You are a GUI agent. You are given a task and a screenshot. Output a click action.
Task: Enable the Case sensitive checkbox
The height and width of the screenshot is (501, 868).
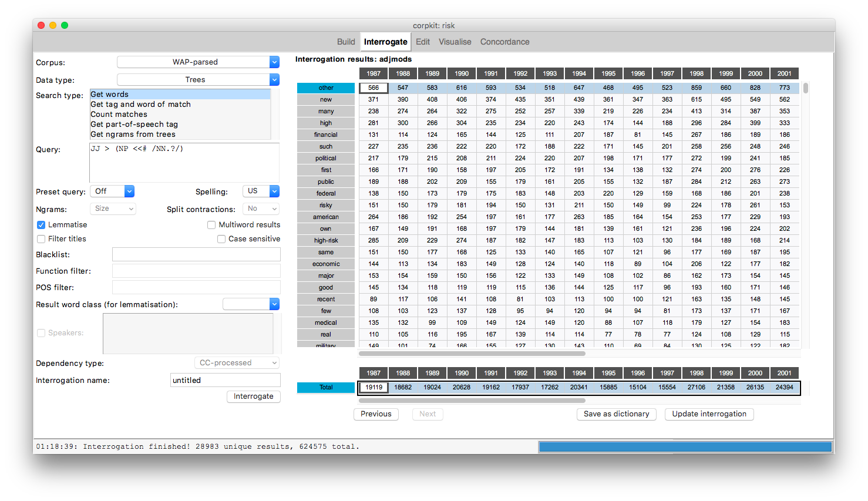221,239
